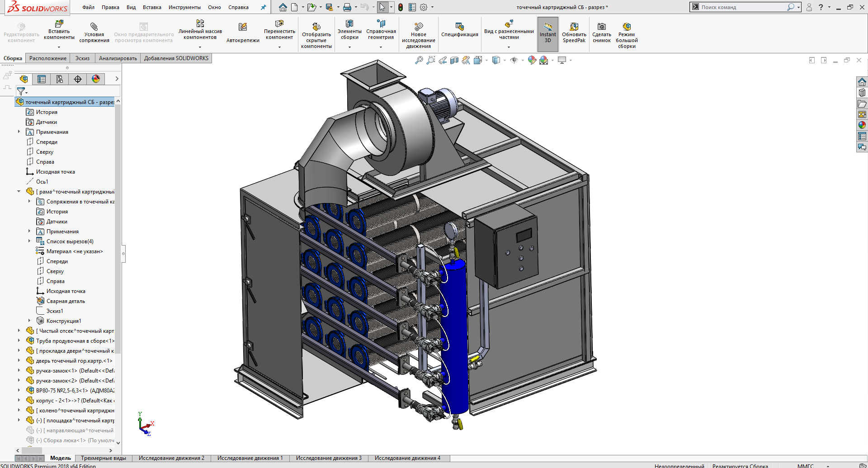Click the command search field
This screenshot has width=868, height=468.
tap(741, 7)
